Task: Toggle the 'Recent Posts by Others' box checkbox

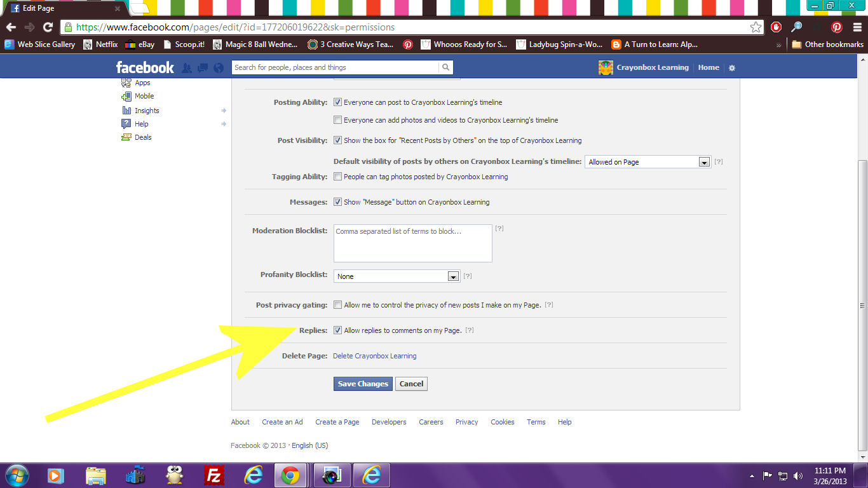Action: point(338,140)
